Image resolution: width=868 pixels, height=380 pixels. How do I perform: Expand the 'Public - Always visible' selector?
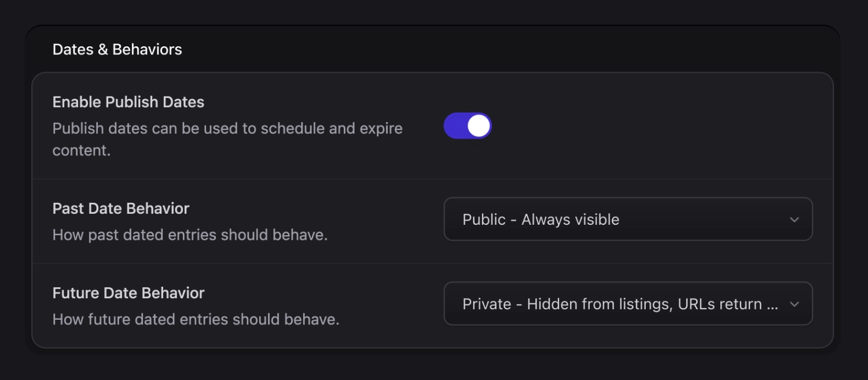pos(628,219)
